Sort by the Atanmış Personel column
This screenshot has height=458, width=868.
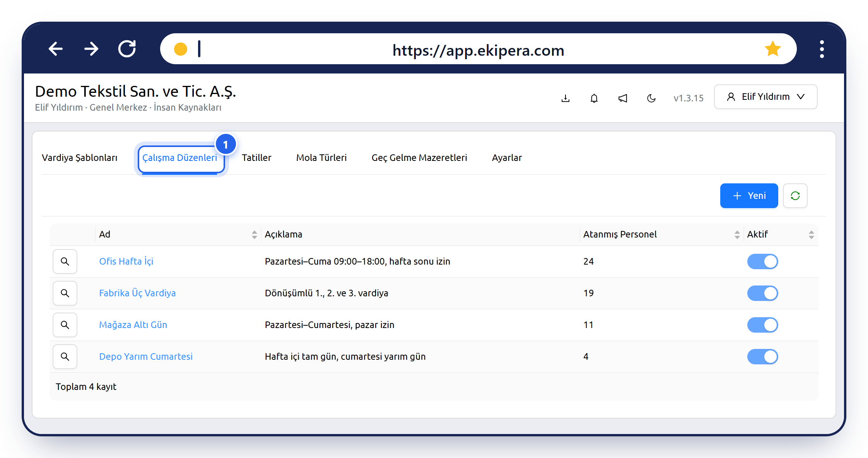pos(661,234)
